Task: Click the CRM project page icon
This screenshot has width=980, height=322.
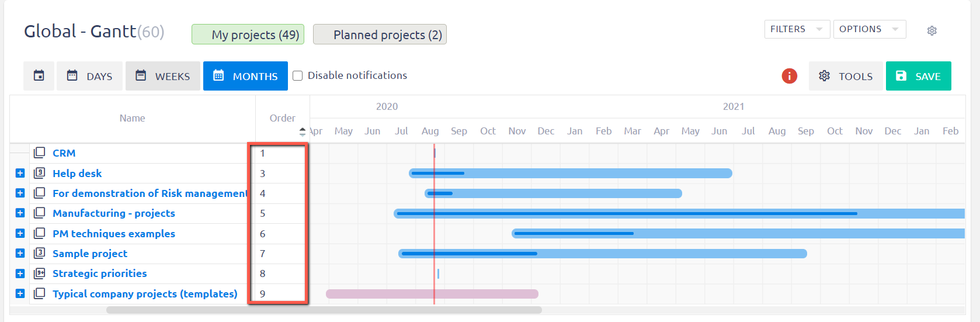Action: point(39,153)
